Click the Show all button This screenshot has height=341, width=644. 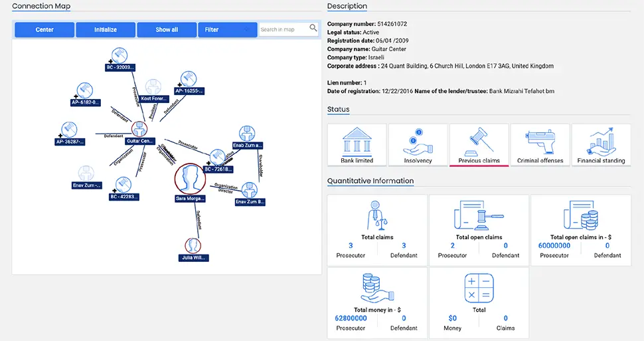coord(167,30)
